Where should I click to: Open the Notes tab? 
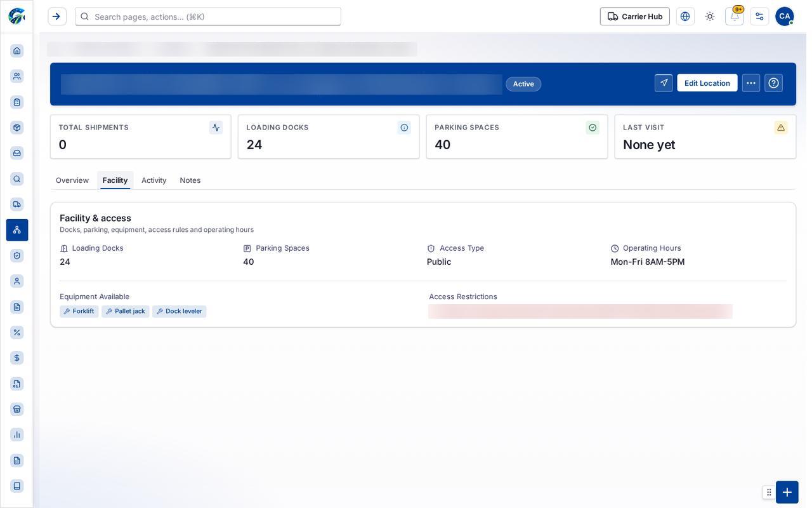tap(190, 180)
